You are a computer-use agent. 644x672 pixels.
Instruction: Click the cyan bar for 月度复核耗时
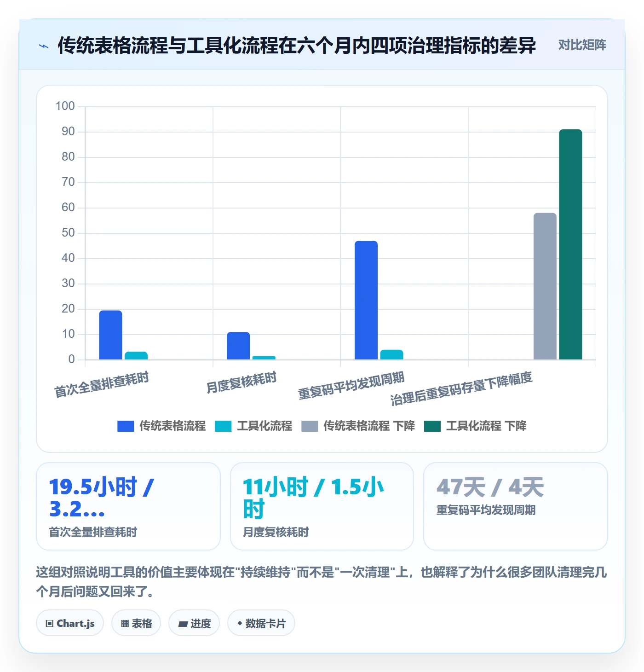pyautogui.click(x=264, y=358)
